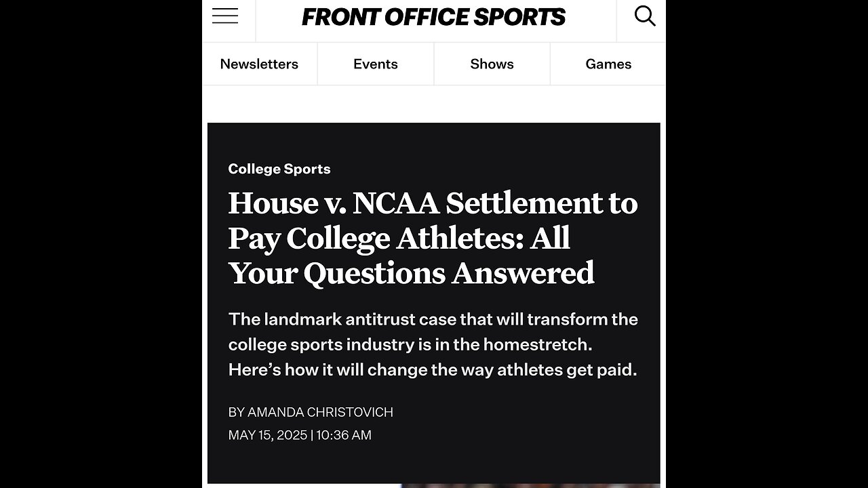Open the hamburger navigation menu

[225, 17]
